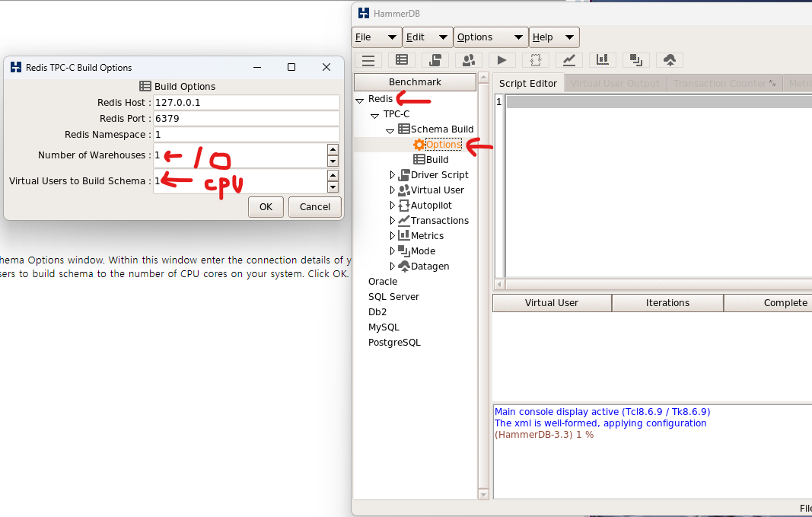812x517 pixels.
Task: Click OK in Redis TPC-C Build Options
Action: pos(265,206)
